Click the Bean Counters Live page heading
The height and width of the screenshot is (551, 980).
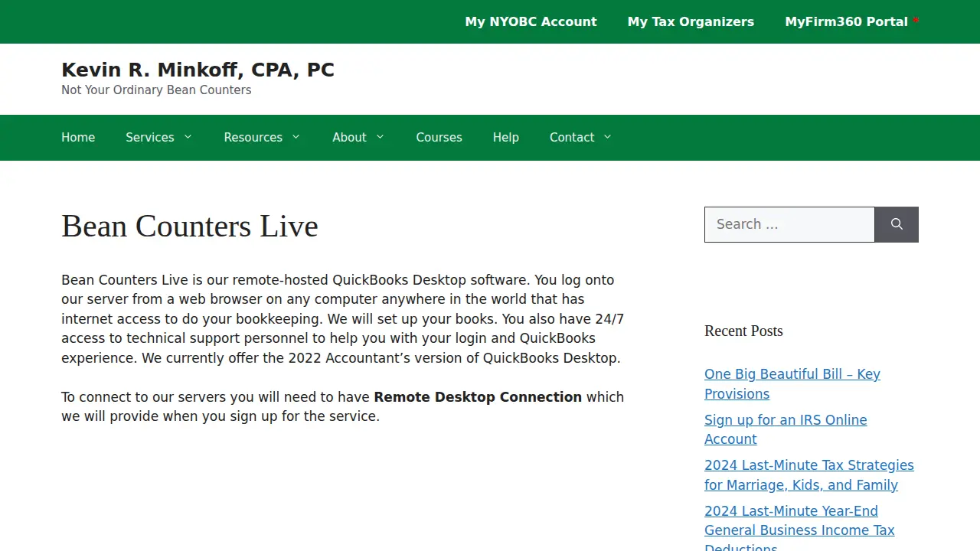(190, 226)
